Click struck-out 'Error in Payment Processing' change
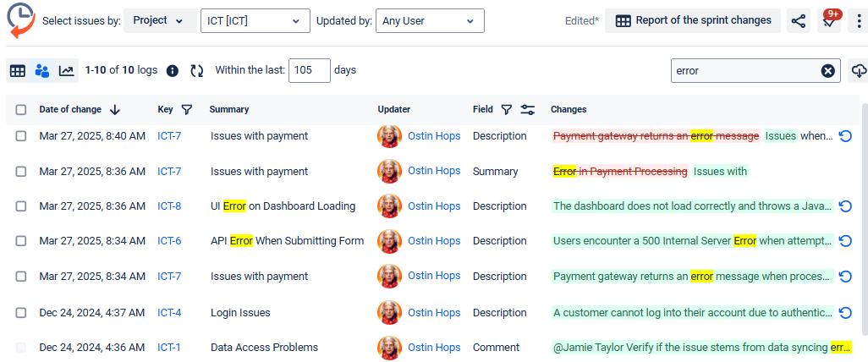Image resolution: width=868 pixels, height=362 pixels. coord(621,172)
